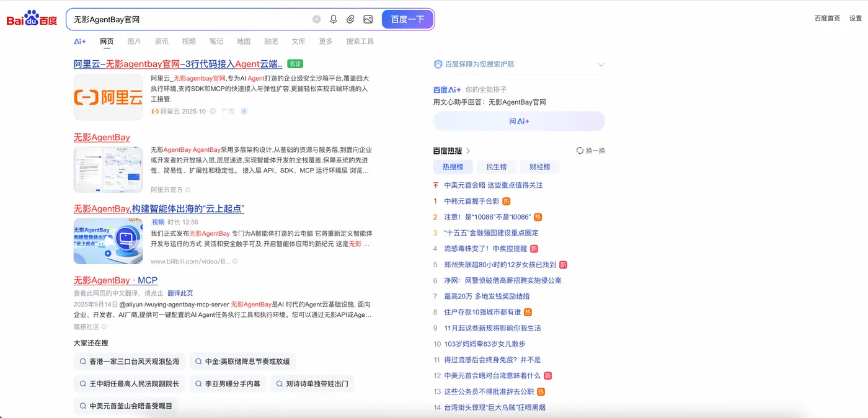Viewport: 868px width, 418px height.
Task: Search related query 刘诗诗单独带娃出门
Action: 312,384
